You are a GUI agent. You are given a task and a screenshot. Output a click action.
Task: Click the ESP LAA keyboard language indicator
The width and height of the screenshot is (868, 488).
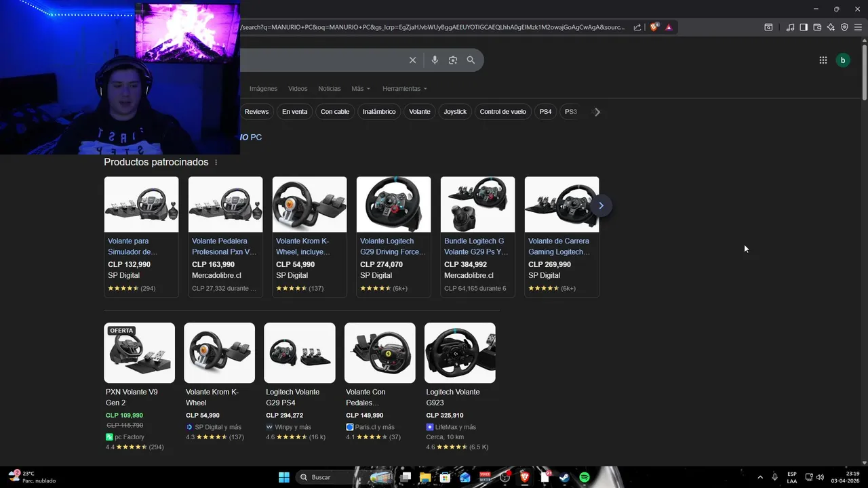pyautogui.click(x=792, y=477)
